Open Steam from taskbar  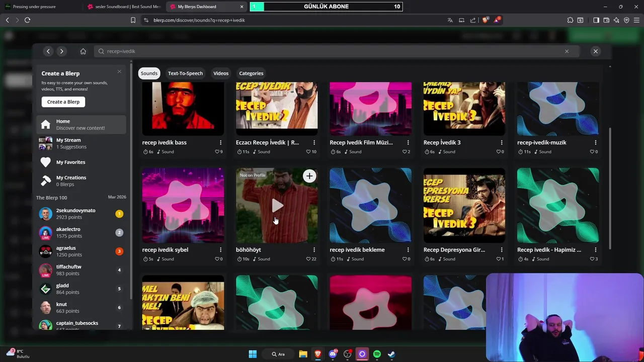click(391, 354)
